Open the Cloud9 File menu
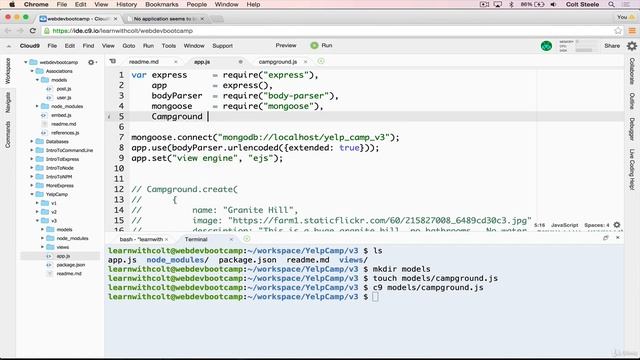This screenshot has height=360, width=640. click(x=52, y=46)
